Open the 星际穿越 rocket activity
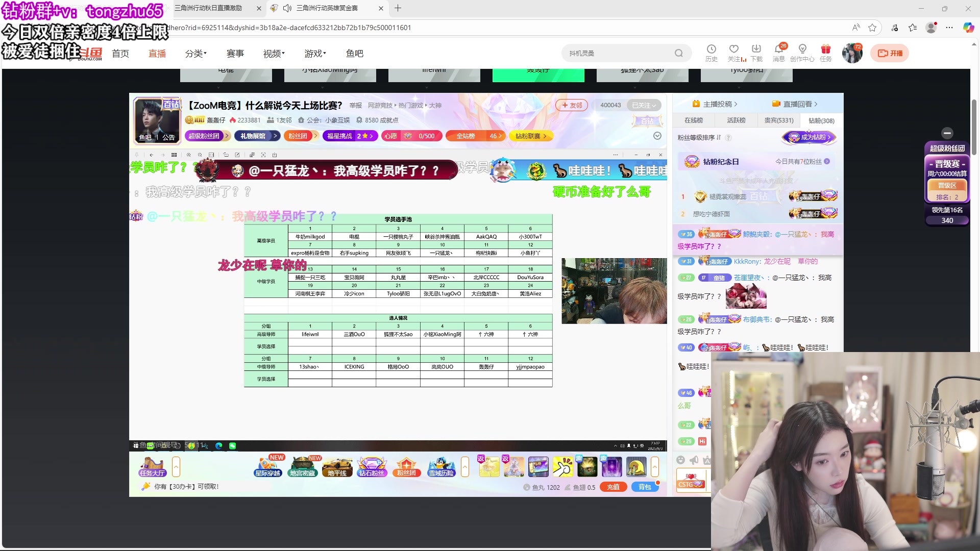The width and height of the screenshot is (980, 551). [x=267, y=467]
